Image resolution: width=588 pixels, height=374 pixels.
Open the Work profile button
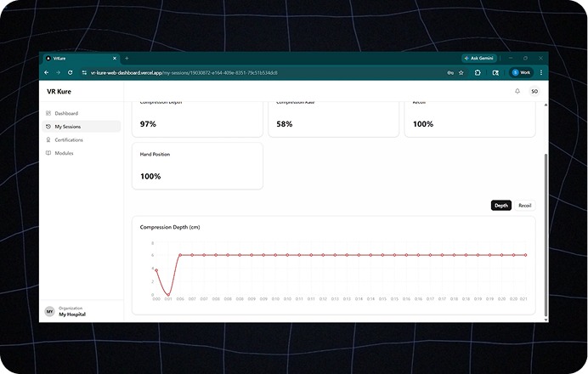tap(521, 72)
